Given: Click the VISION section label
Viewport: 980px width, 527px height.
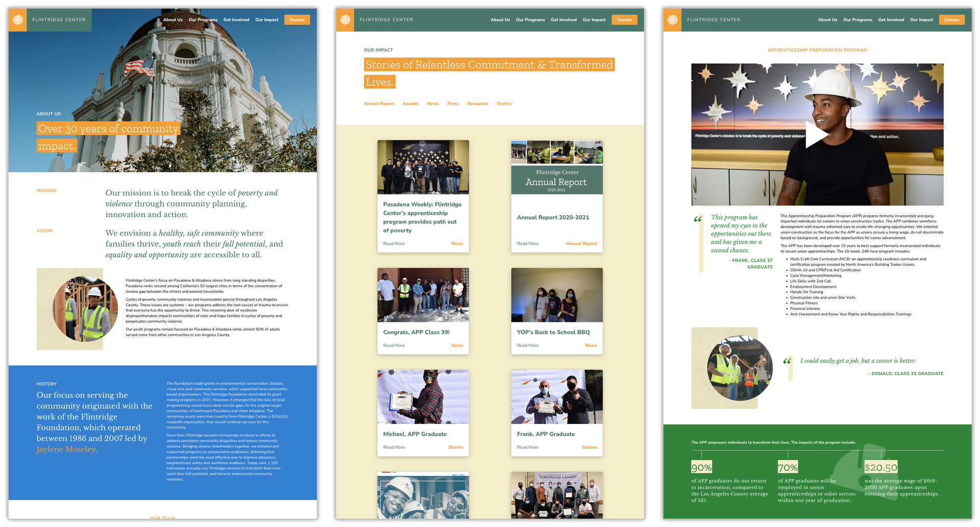Looking at the screenshot, I should 44,231.
